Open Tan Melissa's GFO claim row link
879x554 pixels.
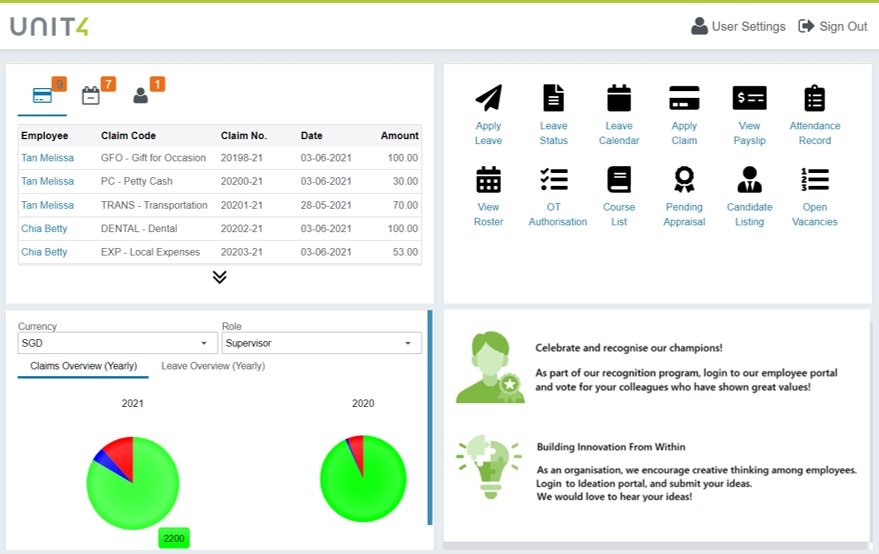coord(48,158)
